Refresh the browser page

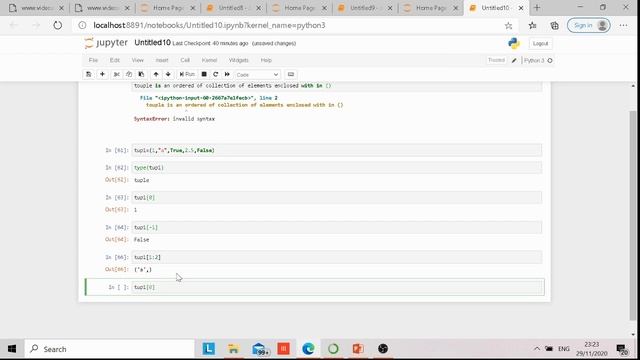click(x=58, y=25)
